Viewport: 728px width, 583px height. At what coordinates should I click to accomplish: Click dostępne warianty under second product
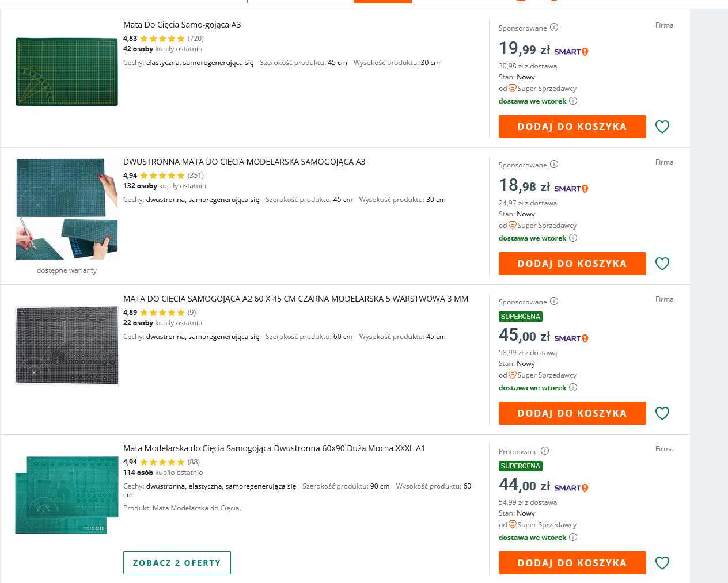[67, 270]
